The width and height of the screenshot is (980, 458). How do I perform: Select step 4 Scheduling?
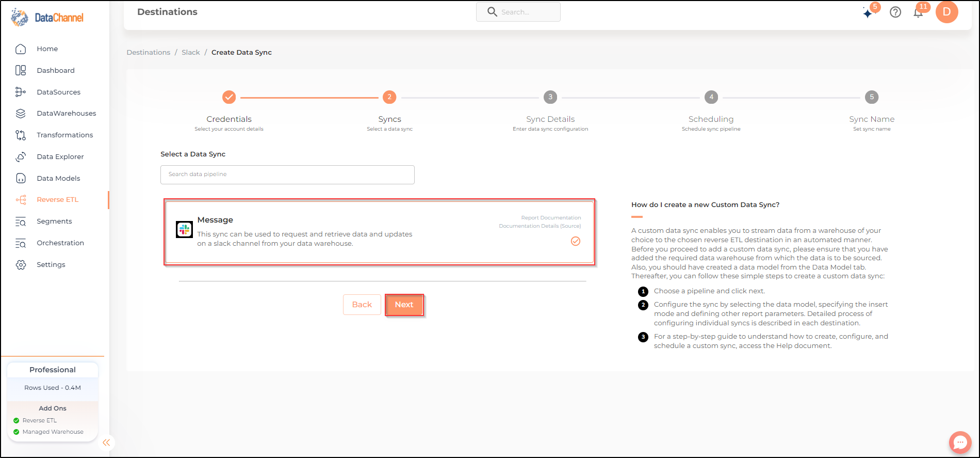coord(711,97)
